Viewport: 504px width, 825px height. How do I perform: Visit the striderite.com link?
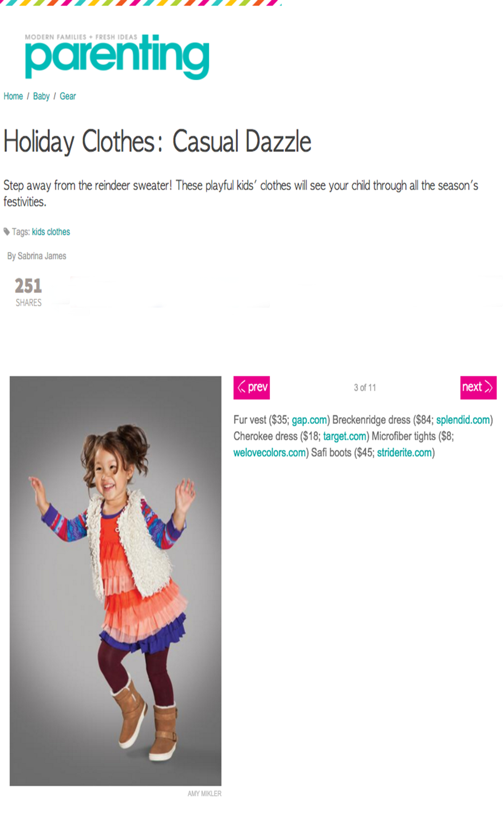click(404, 453)
